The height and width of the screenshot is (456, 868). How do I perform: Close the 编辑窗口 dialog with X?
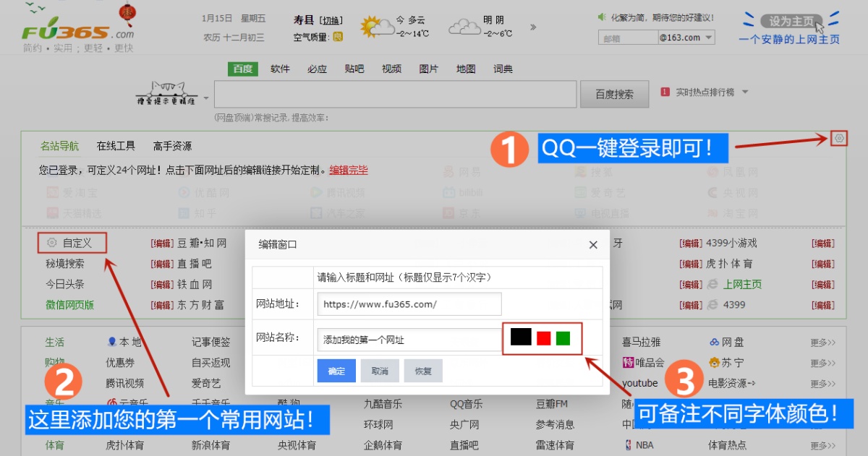593,245
